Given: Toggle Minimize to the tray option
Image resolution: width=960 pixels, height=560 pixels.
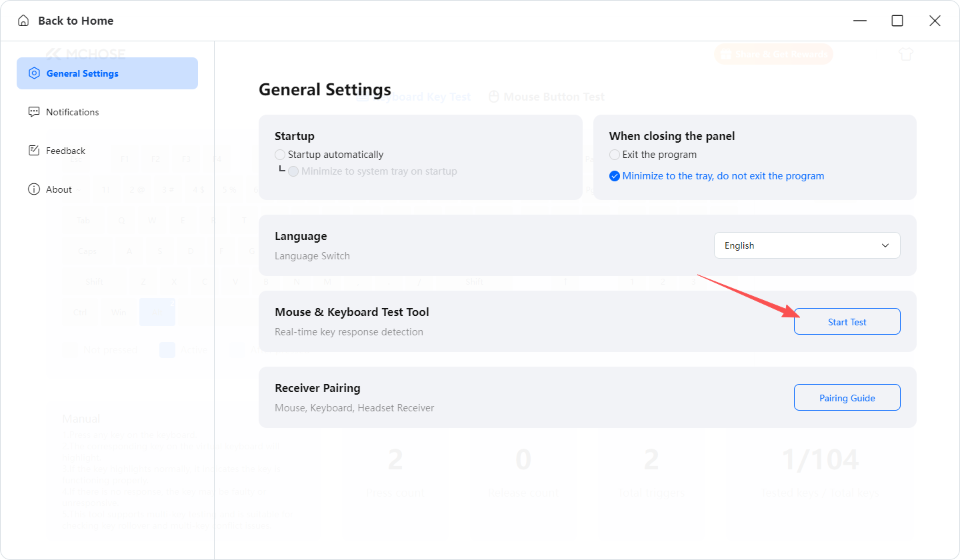Looking at the screenshot, I should [615, 176].
